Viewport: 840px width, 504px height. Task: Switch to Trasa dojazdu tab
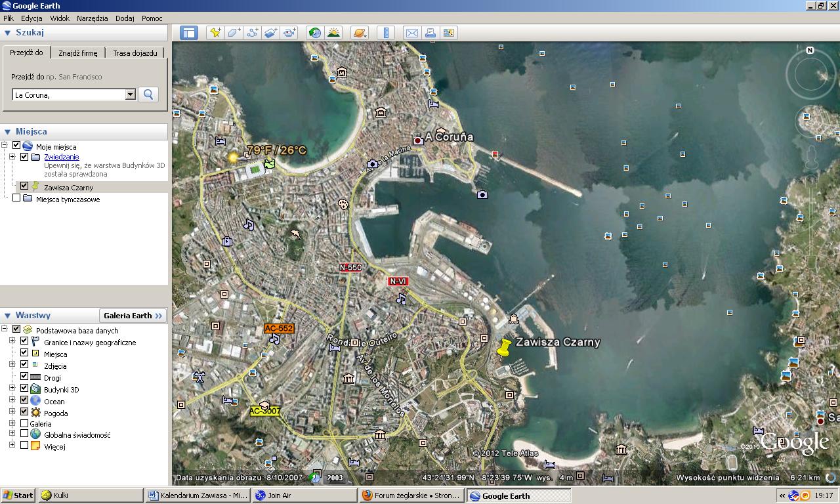(135, 53)
